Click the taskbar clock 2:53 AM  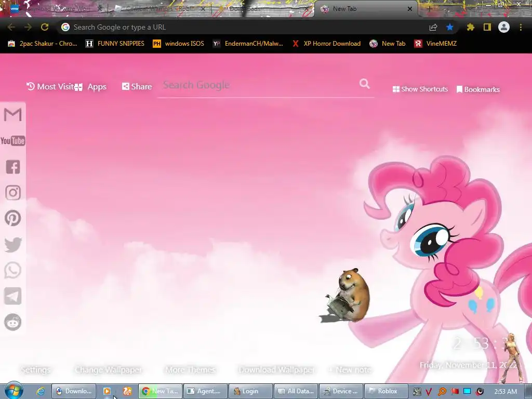point(506,392)
